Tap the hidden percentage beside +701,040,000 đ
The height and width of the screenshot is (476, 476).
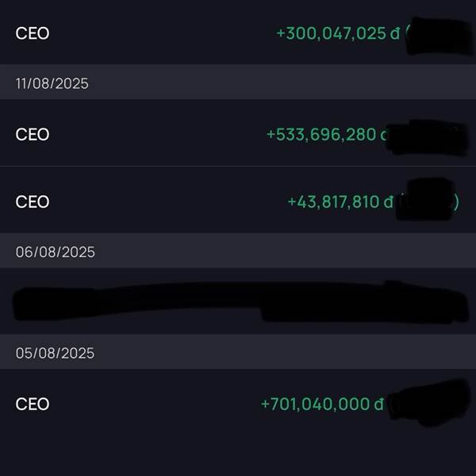pos(429,402)
